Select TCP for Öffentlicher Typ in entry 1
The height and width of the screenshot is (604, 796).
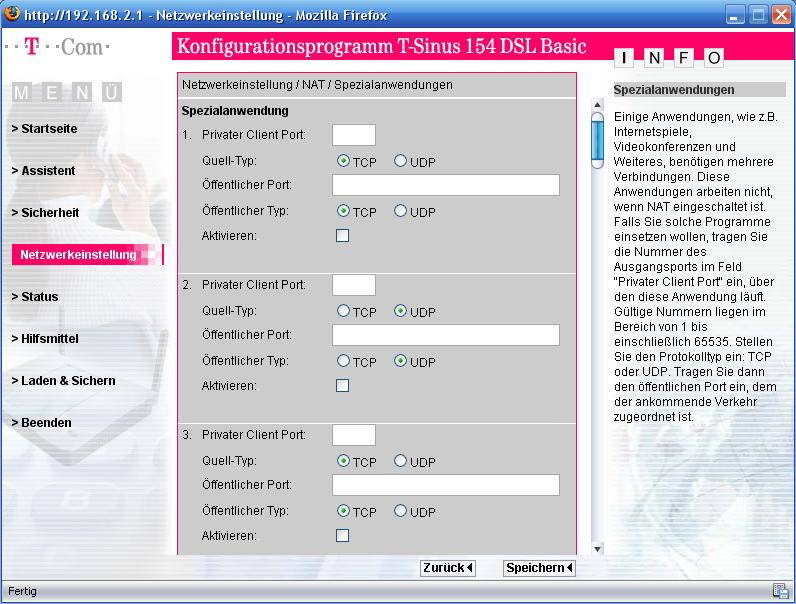[343, 211]
